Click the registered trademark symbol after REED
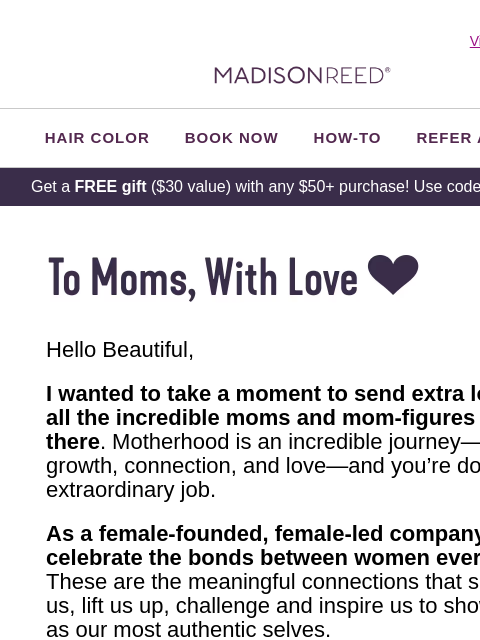The width and height of the screenshot is (480, 640). click(x=388, y=70)
